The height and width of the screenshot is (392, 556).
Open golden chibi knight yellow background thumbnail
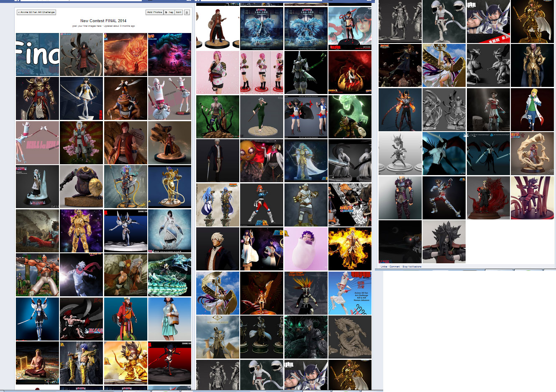pyautogui.click(x=126, y=363)
